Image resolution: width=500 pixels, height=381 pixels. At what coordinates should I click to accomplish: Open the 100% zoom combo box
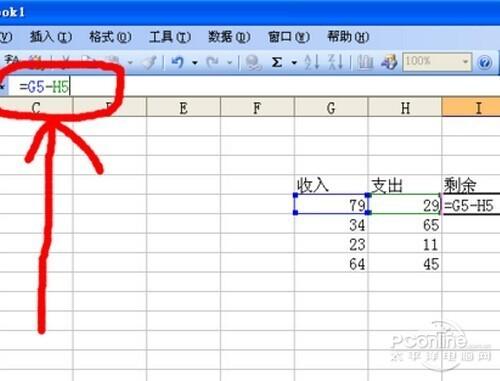point(437,62)
